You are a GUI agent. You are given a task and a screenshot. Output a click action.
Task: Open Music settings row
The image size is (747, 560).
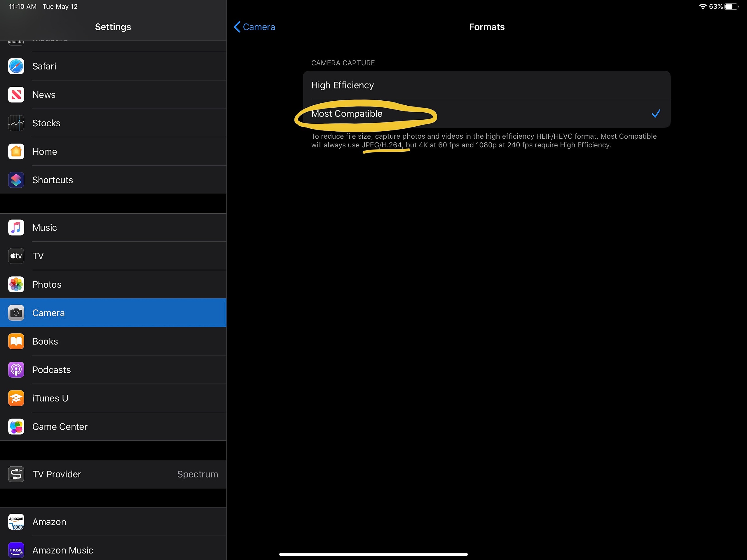pos(113,228)
